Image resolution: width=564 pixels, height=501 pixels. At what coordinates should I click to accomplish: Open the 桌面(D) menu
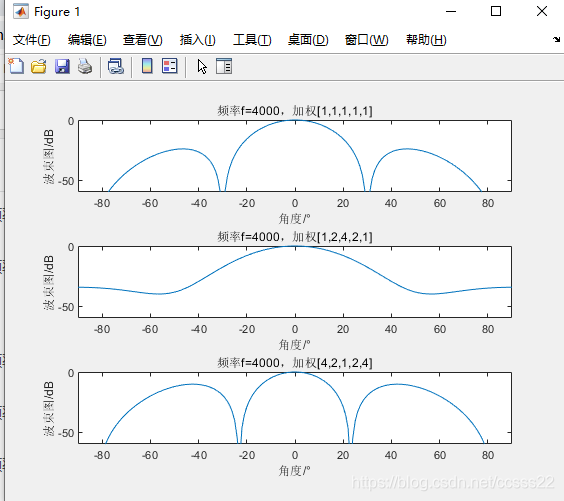[x=308, y=40]
